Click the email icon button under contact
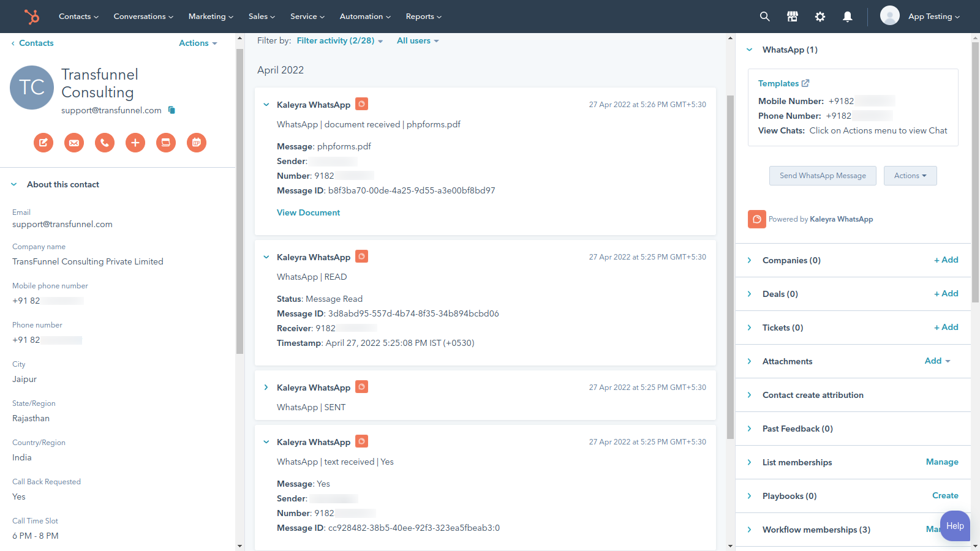 (x=74, y=143)
